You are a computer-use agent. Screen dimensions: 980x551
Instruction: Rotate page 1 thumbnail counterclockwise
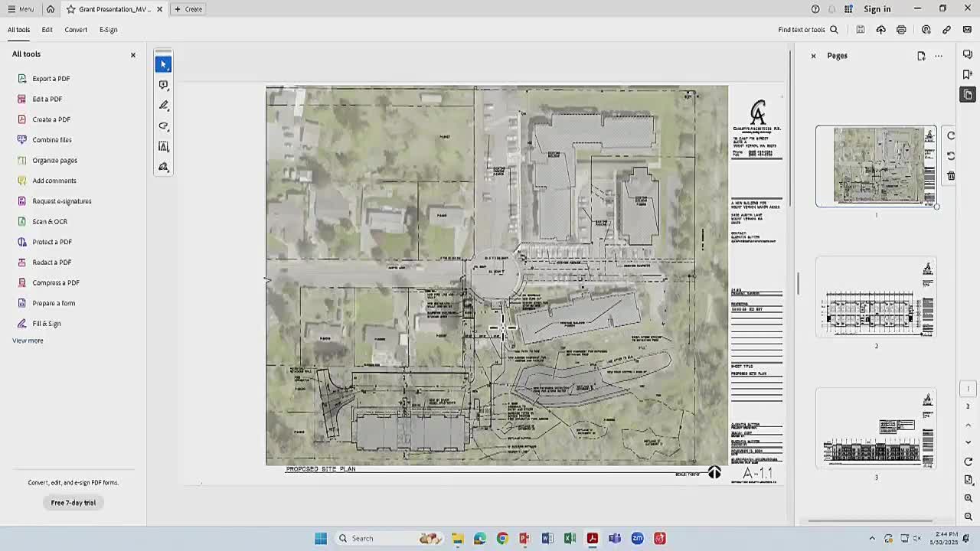tap(951, 156)
